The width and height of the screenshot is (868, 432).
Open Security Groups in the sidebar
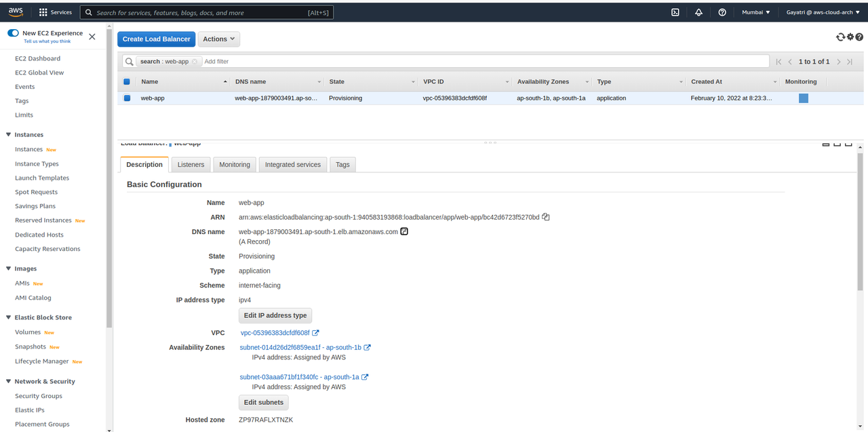(39, 396)
